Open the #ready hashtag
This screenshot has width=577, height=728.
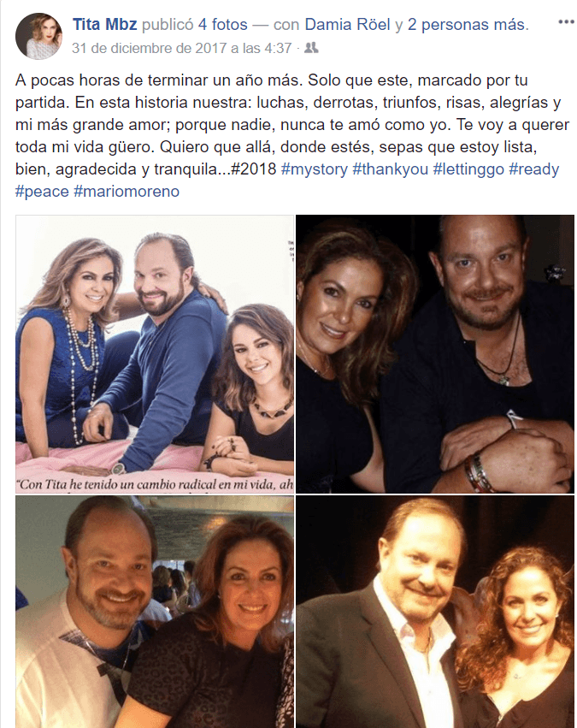pyautogui.click(x=534, y=169)
